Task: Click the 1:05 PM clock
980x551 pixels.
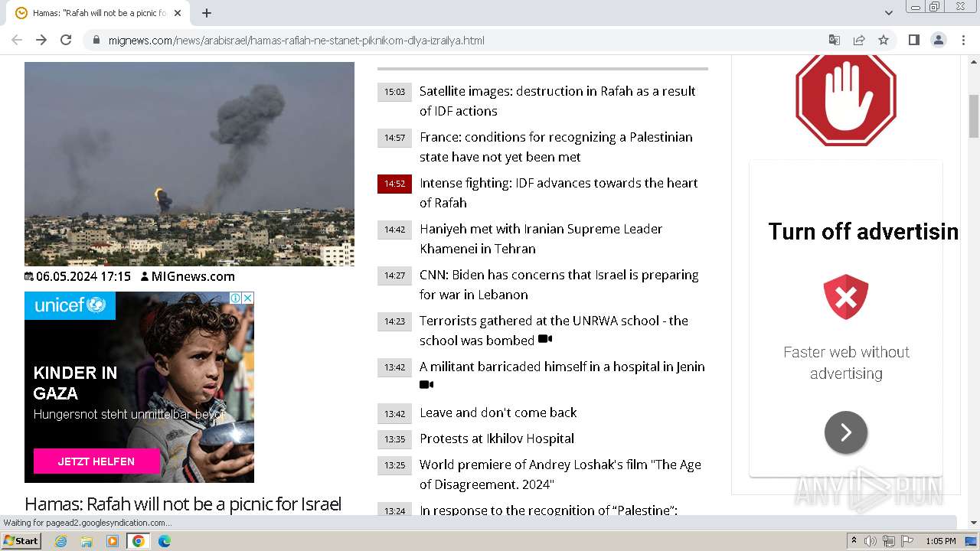Action: (941, 541)
